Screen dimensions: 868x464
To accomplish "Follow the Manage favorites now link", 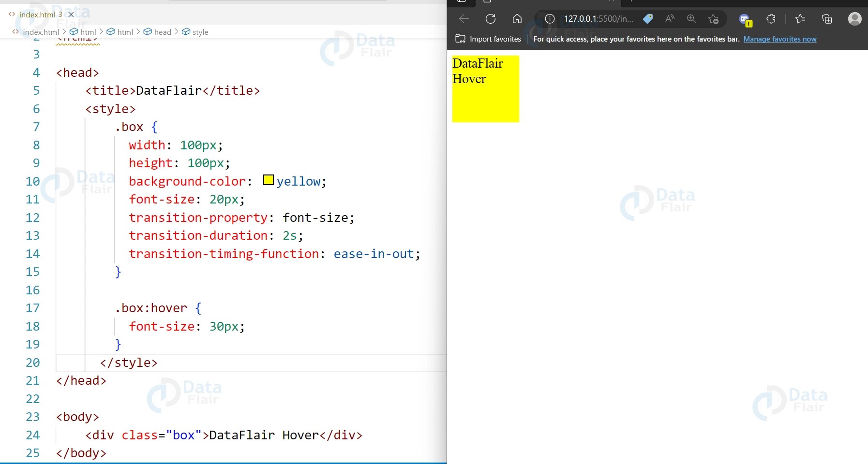I will 780,39.
